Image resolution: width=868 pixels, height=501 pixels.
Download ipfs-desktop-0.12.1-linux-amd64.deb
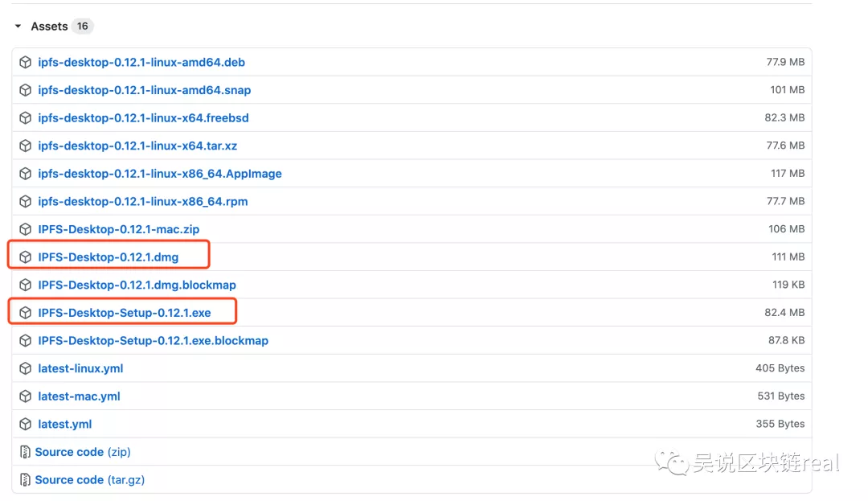[x=141, y=62]
